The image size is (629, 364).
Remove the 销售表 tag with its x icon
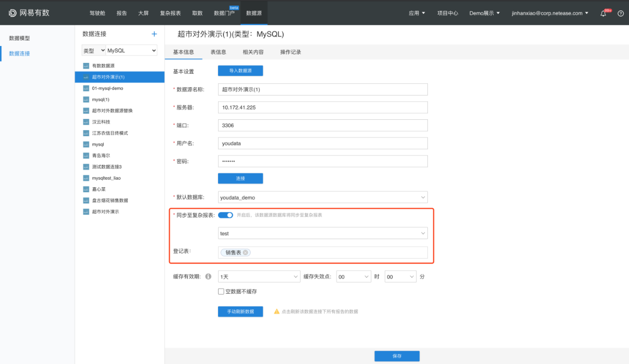[245, 253]
